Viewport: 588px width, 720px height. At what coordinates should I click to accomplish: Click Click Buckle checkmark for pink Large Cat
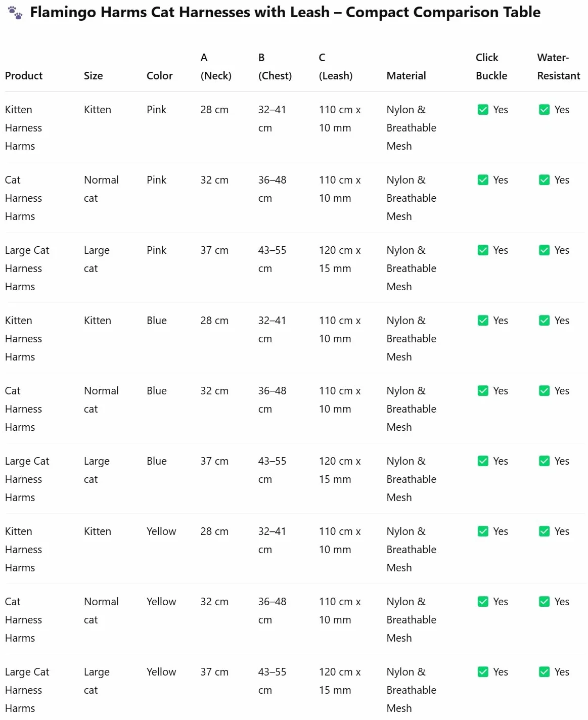[483, 250]
